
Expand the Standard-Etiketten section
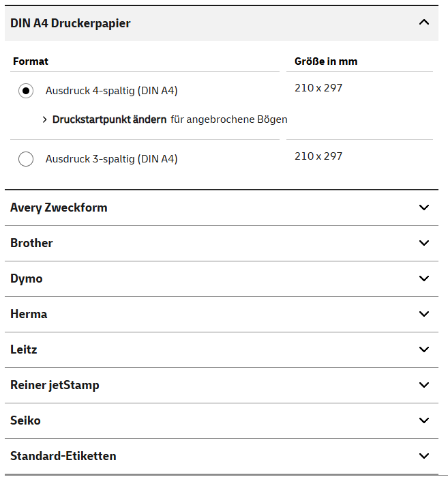pyautogui.click(x=222, y=456)
